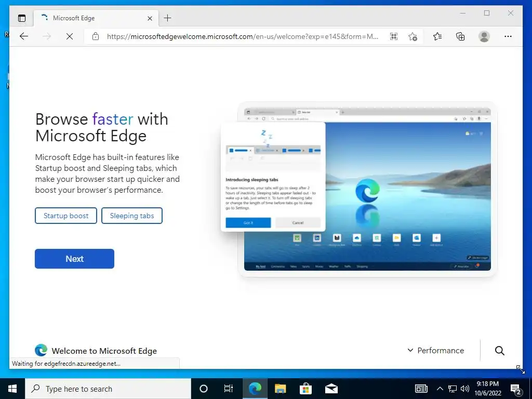Screen dimensions: 532x399
Task: Open the clock showing 9:18 PM
Action: point(488,389)
